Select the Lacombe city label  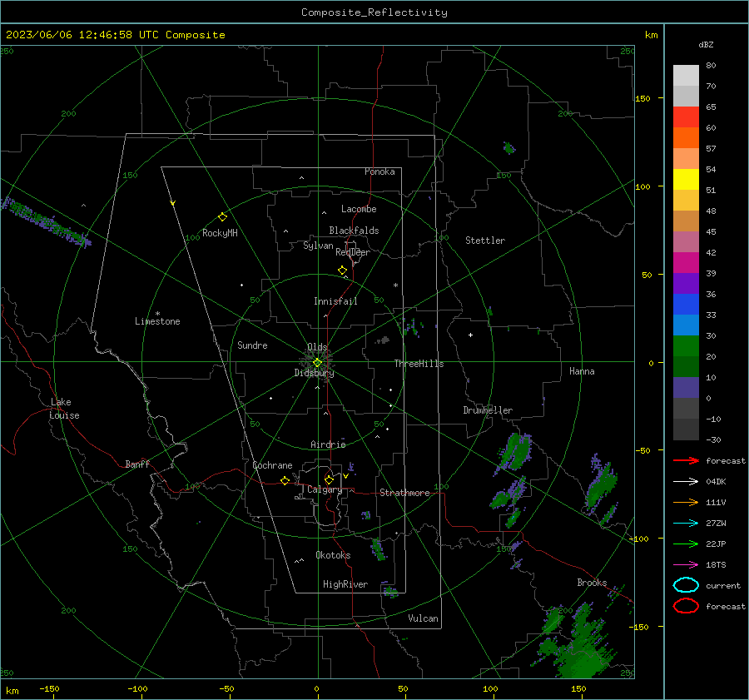359,209
